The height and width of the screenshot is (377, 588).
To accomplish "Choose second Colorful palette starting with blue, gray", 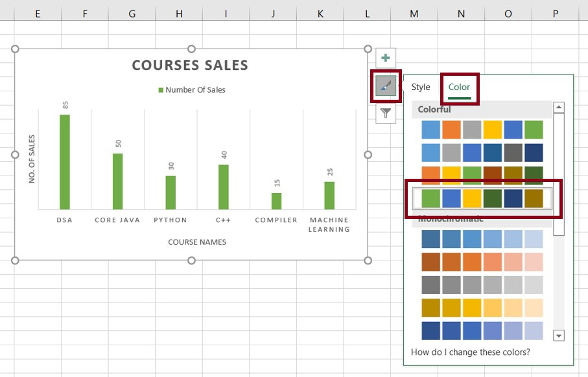I will [482, 152].
